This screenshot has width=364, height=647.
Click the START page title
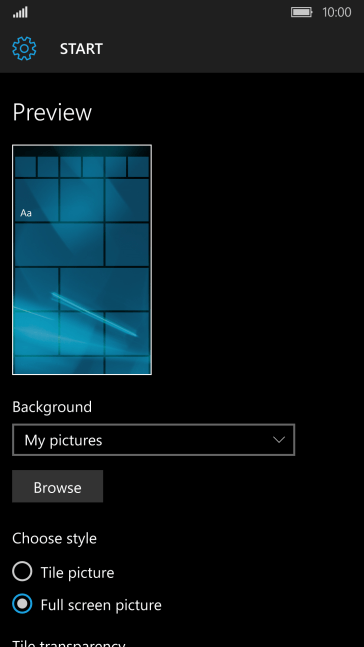pyautogui.click(x=81, y=49)
